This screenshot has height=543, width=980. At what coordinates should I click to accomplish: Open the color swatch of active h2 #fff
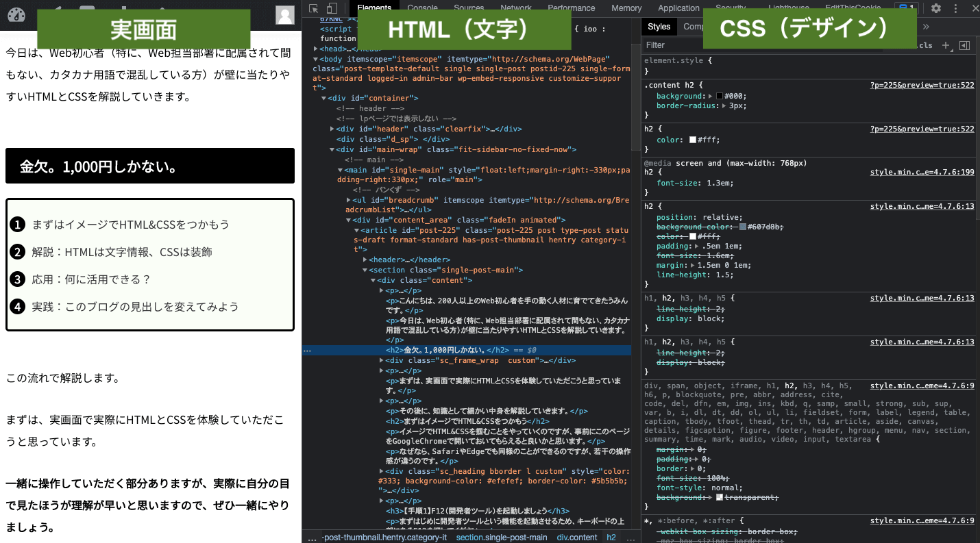tap(693, 140)
